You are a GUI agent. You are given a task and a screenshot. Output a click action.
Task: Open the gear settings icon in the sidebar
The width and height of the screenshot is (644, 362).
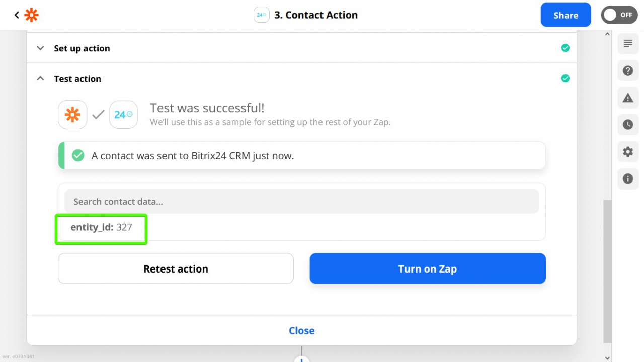point(628,152)
